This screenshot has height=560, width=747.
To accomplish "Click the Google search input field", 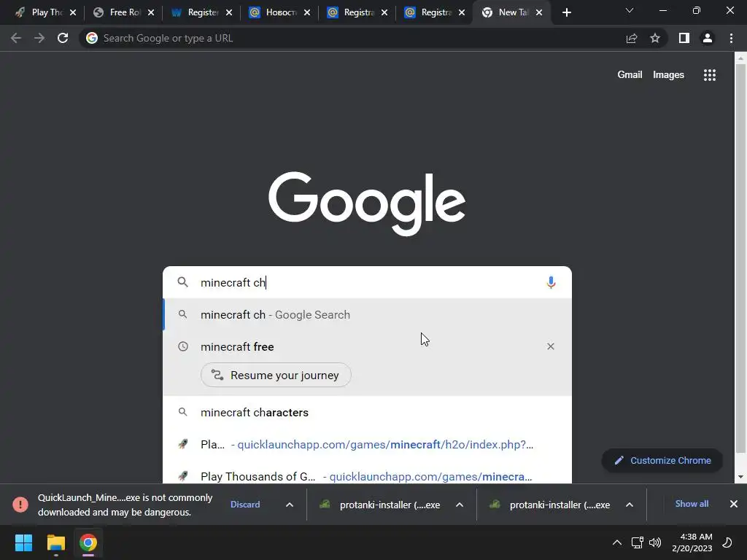I will (367, 282).
